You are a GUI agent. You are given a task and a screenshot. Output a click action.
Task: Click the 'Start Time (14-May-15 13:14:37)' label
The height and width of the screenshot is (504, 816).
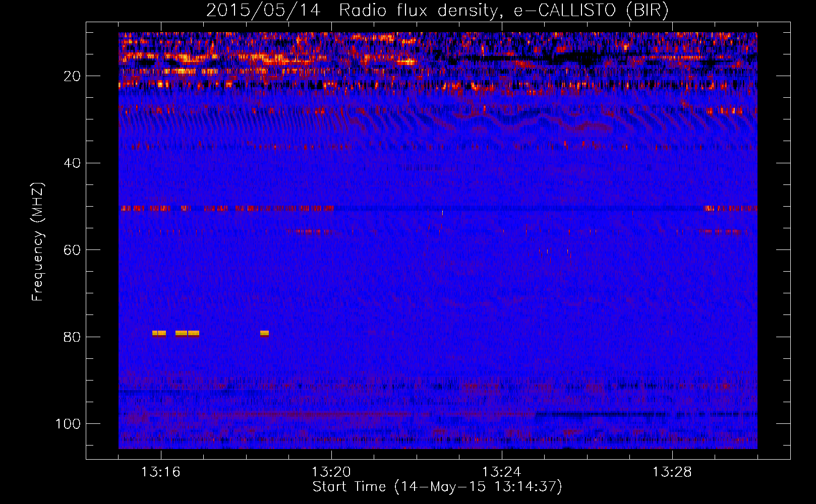tap(437, 487)
